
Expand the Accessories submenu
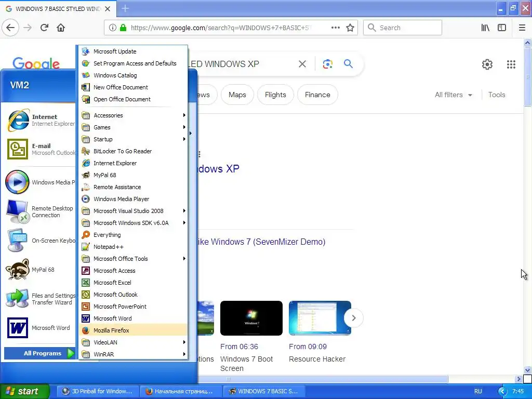[x=133, y=115]
